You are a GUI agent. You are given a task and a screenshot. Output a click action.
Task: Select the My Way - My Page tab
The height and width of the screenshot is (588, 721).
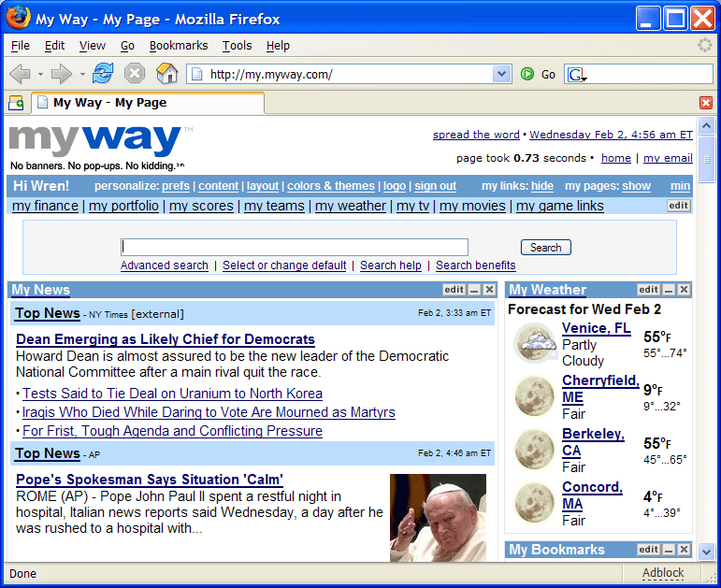point(148,103)
